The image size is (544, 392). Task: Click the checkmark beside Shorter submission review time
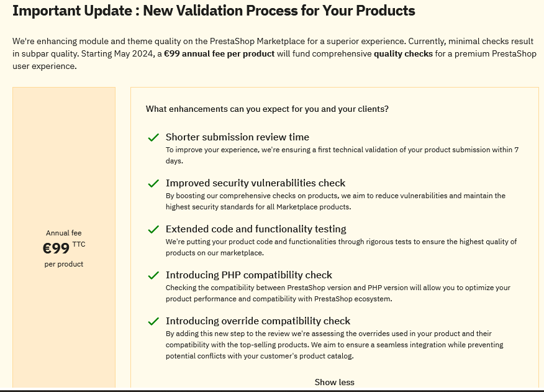(x=153, y=137)
